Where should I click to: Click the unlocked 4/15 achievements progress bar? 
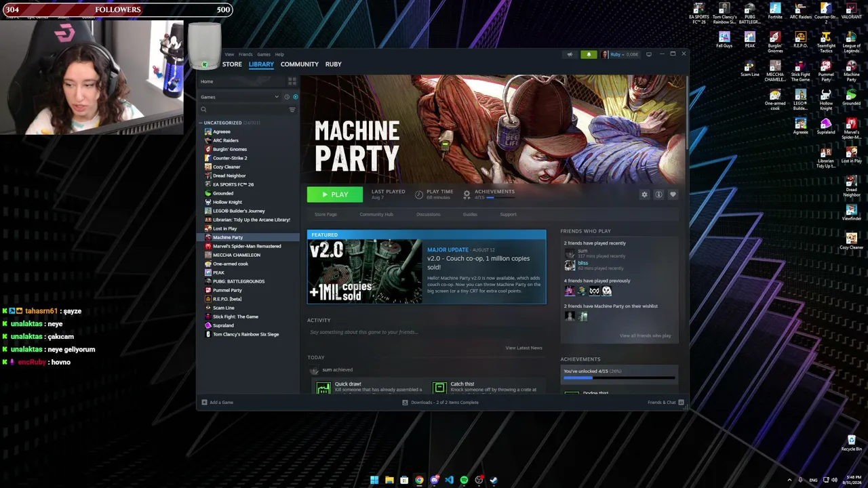click(619, 378)
